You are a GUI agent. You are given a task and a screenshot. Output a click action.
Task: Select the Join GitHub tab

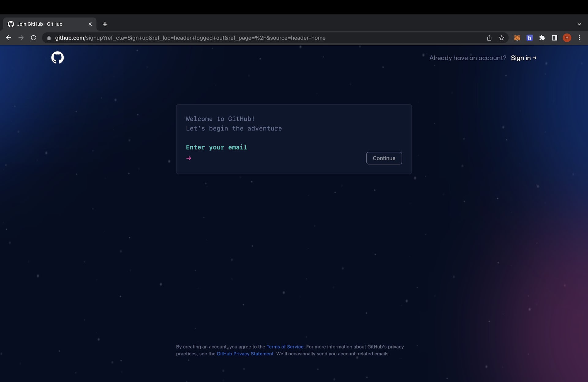click(x=50, y=24)
